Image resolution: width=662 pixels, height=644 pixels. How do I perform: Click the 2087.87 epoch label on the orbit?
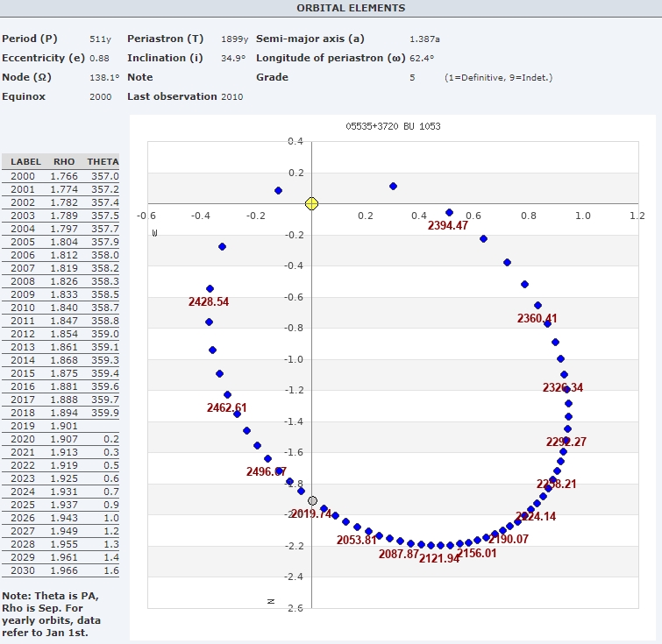398,554
